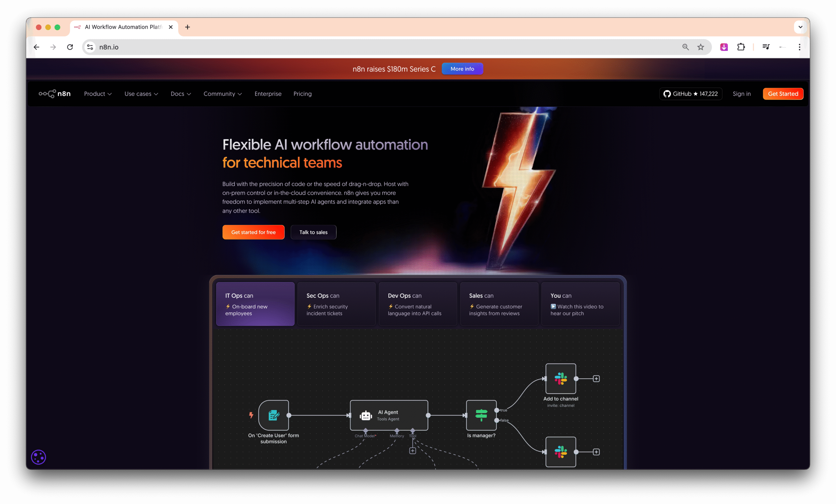836x504 pixels.
Task: Open the Community dropdown menu
Action: coord(223,94)
